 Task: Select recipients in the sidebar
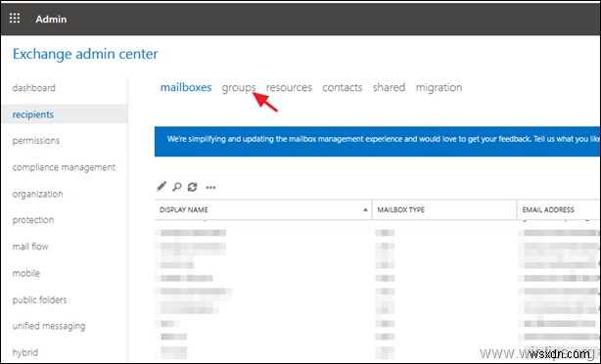[x=33, y=114]
